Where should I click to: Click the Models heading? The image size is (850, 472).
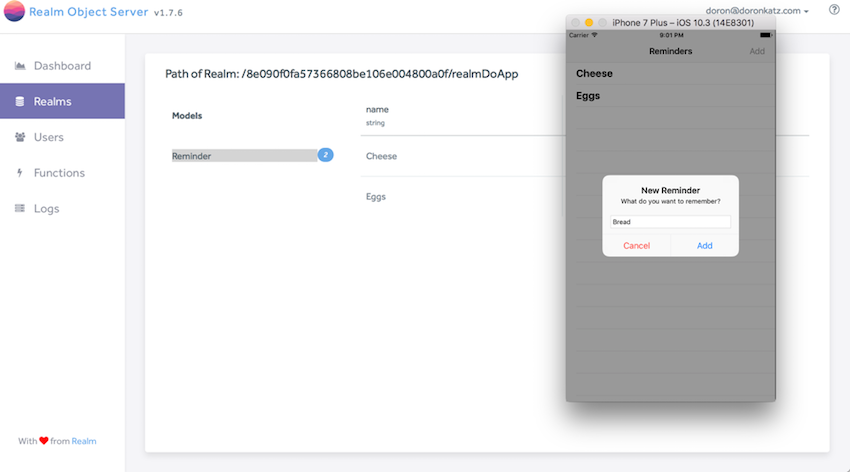[187, 115]
